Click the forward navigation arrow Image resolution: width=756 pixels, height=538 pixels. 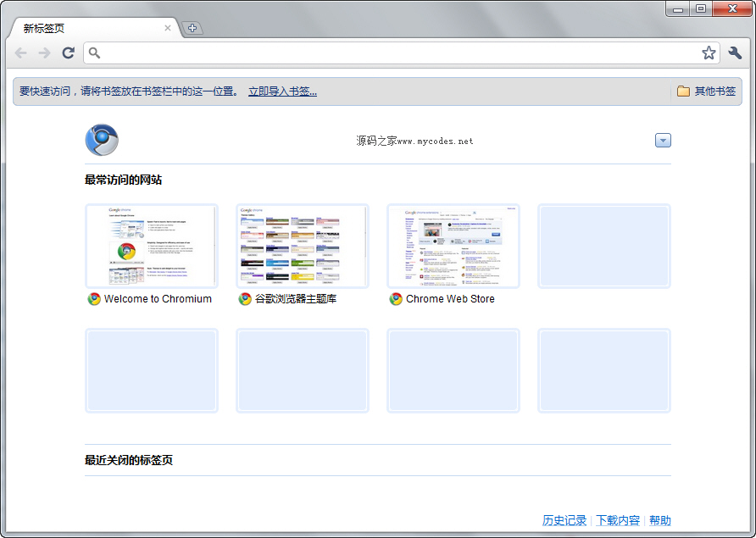pyautogui.click(x=45, y=53)
